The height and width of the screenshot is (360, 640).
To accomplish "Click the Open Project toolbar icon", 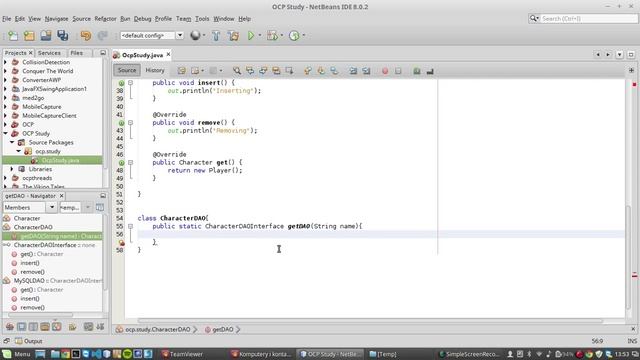I will [x=46, y=36].
